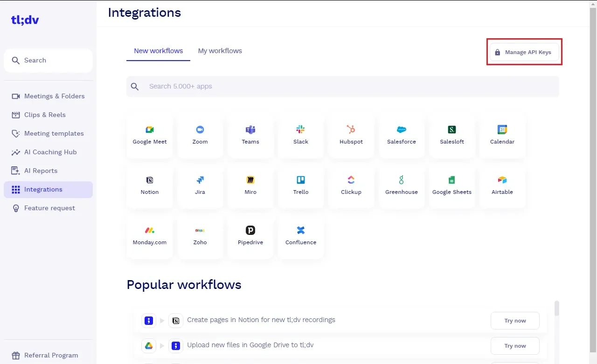
Task: Click the gift icon beside Referral Program
Action: pyautogui.click(x=16, y=355)
